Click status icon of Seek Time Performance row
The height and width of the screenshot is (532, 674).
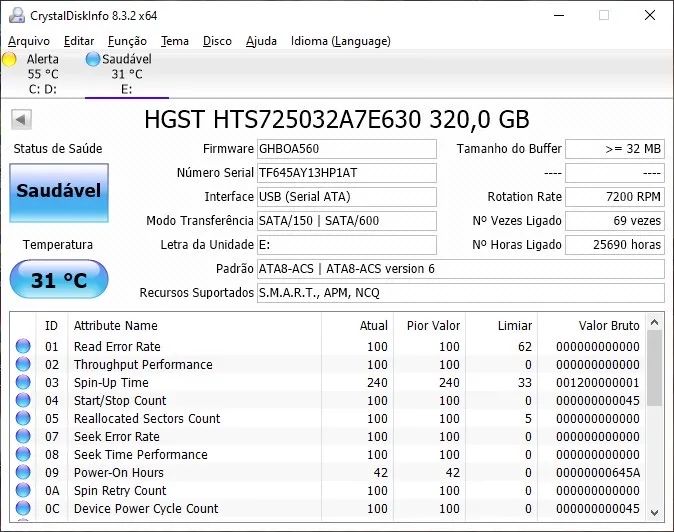pyautogui.click(x=23, y=455)
